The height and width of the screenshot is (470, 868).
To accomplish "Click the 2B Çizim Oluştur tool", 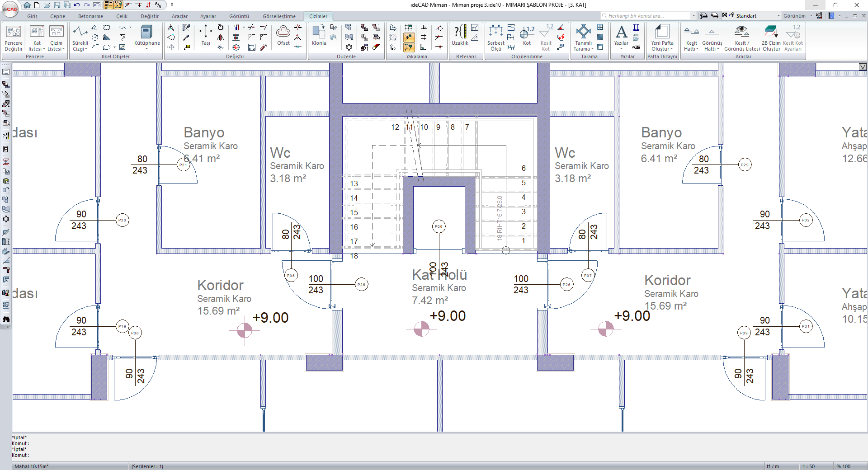I will (771, 38).
